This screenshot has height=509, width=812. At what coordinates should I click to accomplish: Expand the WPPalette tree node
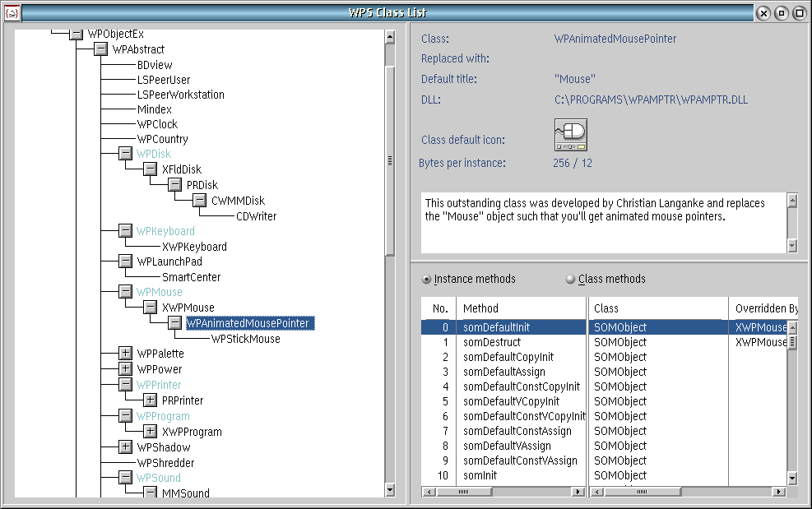(125, 354)
